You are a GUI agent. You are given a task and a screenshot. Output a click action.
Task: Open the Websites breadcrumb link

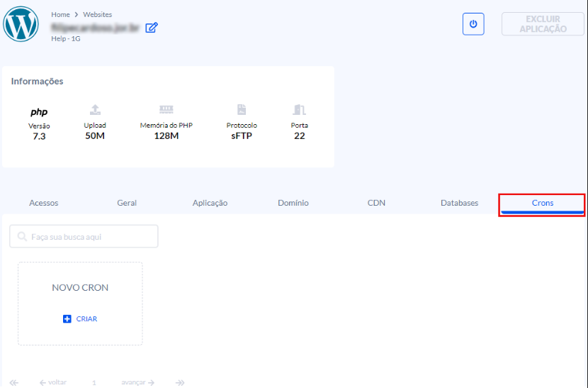pyautogui.click(x=97, y=14)
